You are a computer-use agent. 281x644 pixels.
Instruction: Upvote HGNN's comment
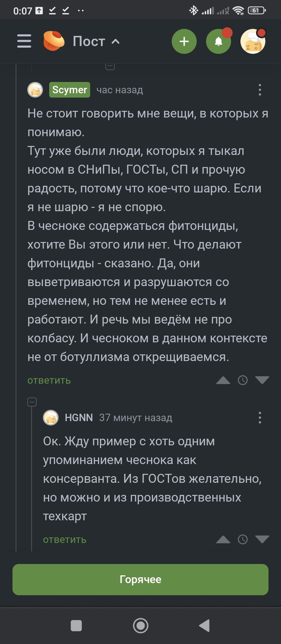(223, 540)
